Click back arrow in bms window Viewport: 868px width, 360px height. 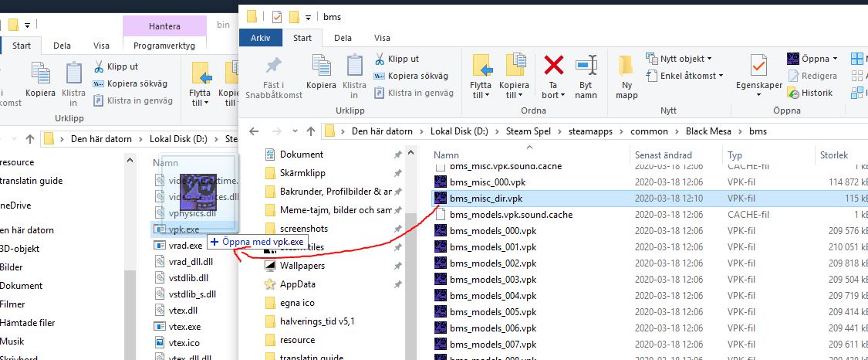[x=254, y=131]
